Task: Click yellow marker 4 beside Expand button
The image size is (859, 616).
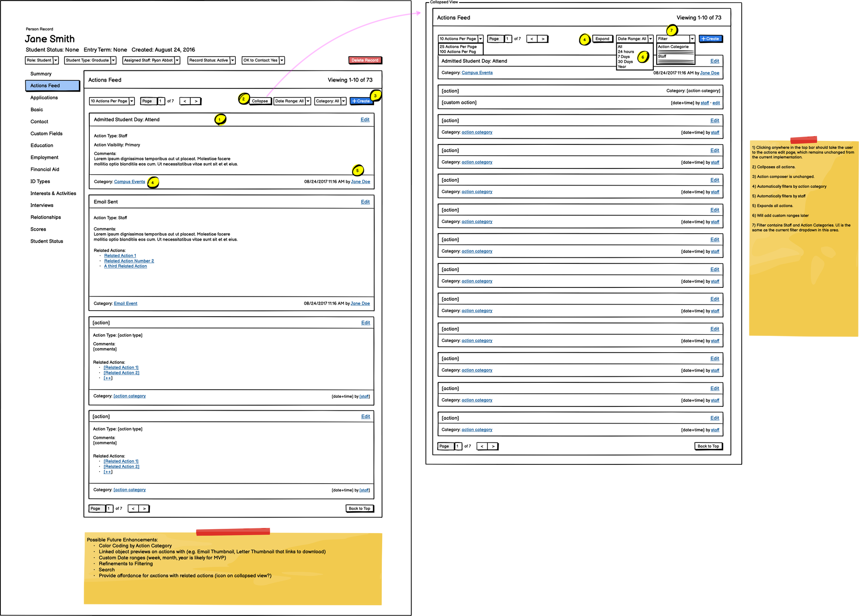Action: pos(585,40)
